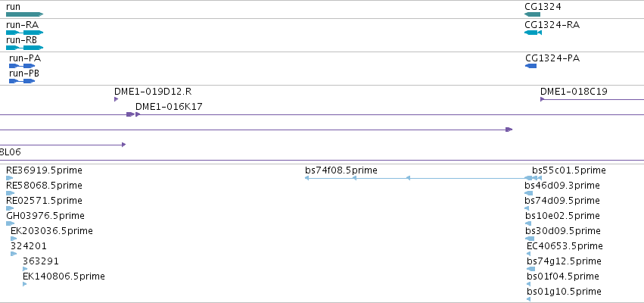The height and width of the screenshot is (303, 644).
Task: Click the bs74f08.5prime EST label
Action: click(x=341, y=170)
